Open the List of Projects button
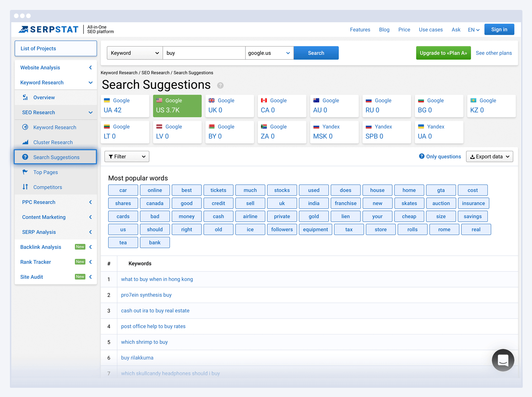The height and width of the screenshot is (397, 532). (x=56, y=49)
